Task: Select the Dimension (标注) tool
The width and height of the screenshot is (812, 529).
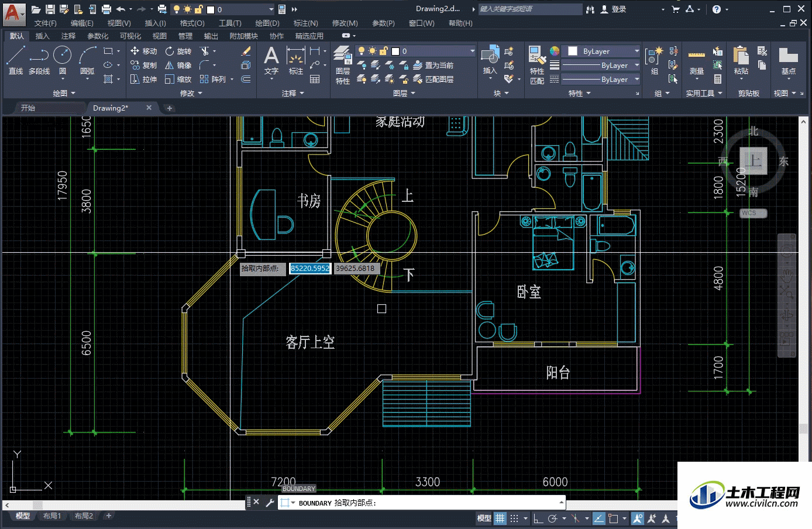Action: 296,61
